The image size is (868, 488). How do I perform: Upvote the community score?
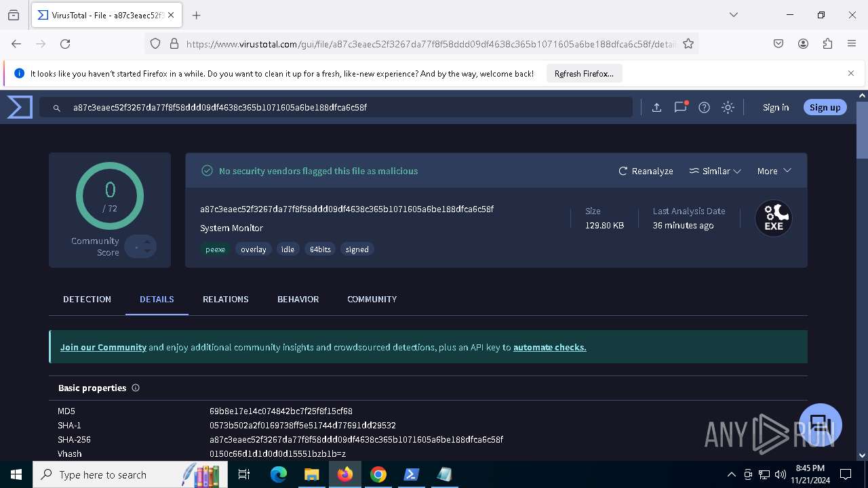pyautogui.click(x=147, y=241)
